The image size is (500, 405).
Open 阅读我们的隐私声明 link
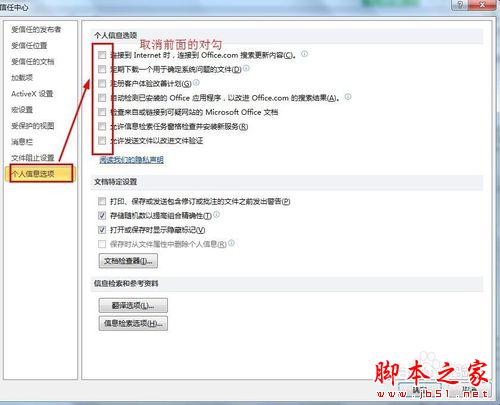132,160
